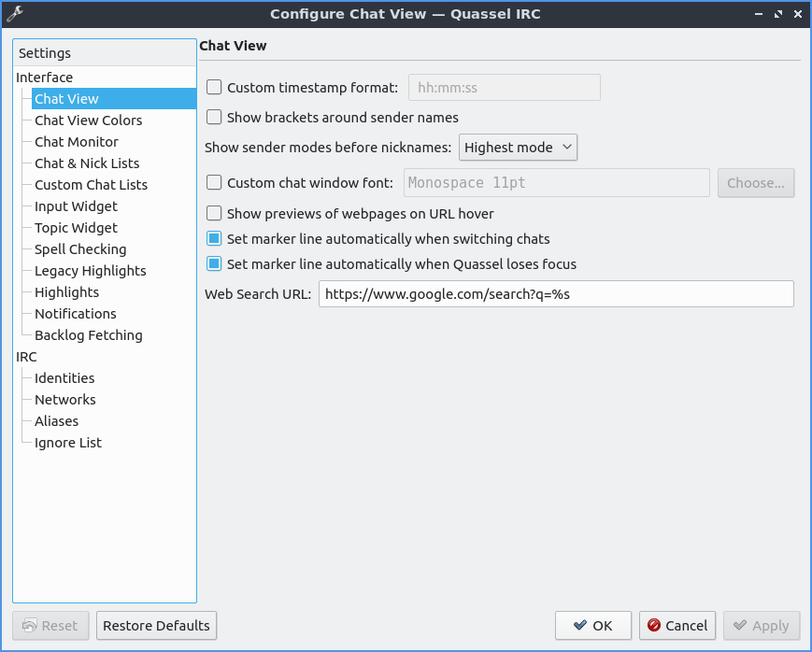This screenshot has width=812, height=652.
Task: Click the Web Search URL text field
Action: click(x=555, y=294)
